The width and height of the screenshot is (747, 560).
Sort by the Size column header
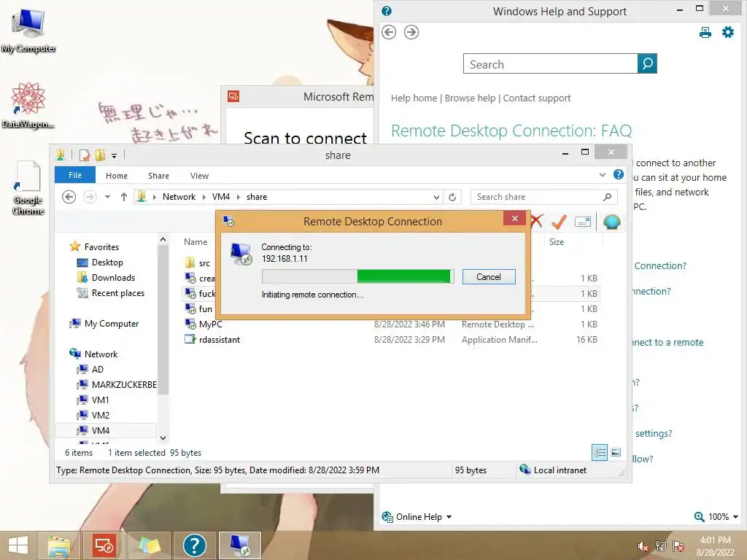pos(557,242)
